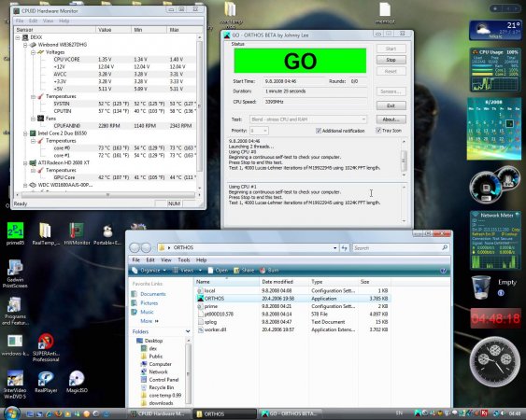
Task: Collapse ATI Radeon HD 2600 XT node
Action: (x=25, y=163)
